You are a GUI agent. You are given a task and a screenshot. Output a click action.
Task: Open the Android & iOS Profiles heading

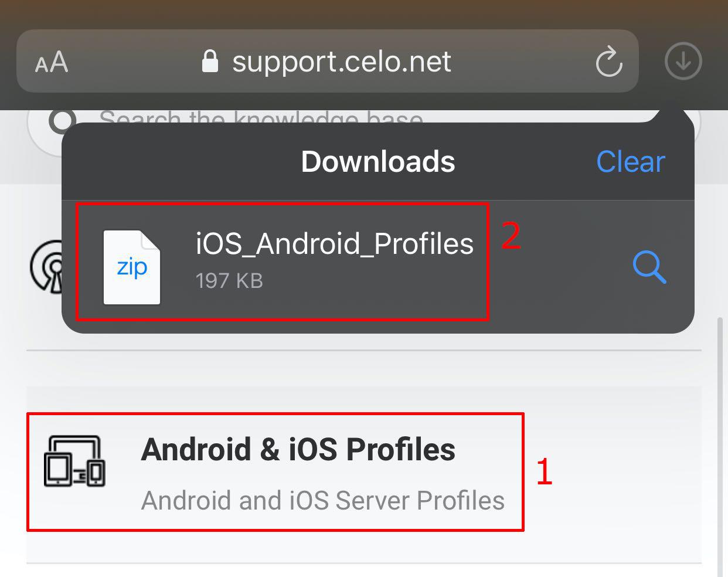click(x=298, y=450)
